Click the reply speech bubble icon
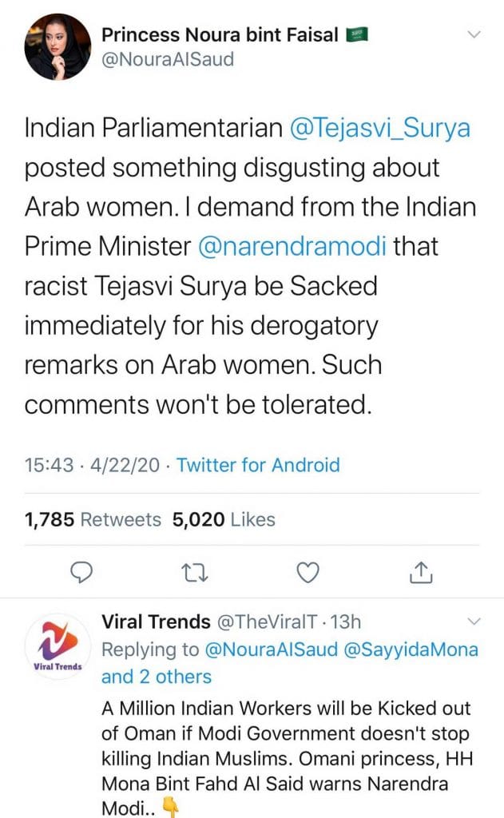This screenshot has width=504, height=818. [x=82, y=571]
